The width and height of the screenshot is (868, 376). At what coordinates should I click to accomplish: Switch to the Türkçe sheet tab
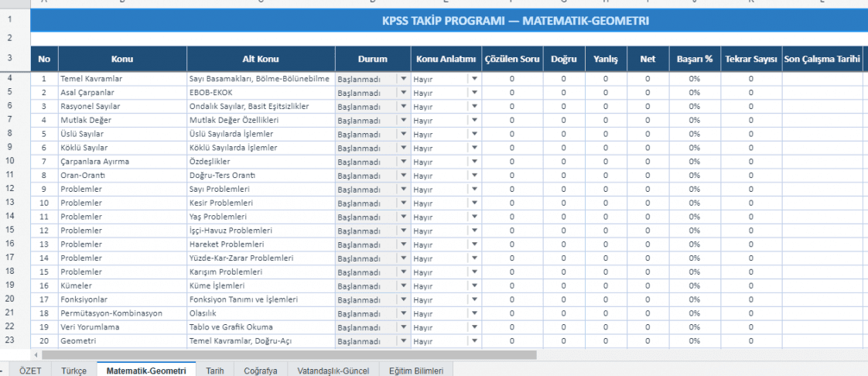74,371
